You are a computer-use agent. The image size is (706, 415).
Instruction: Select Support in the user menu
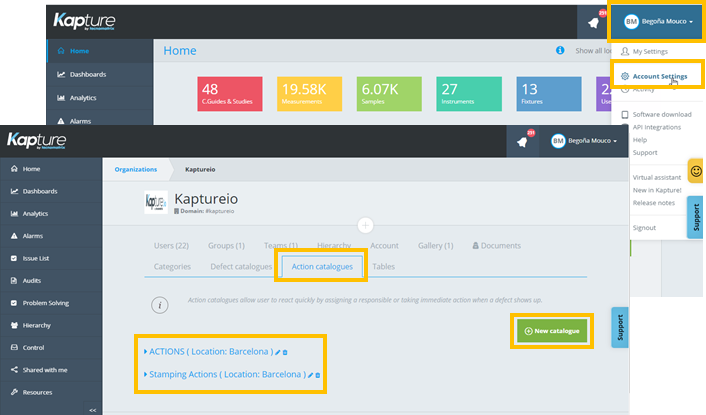point(645,153)
